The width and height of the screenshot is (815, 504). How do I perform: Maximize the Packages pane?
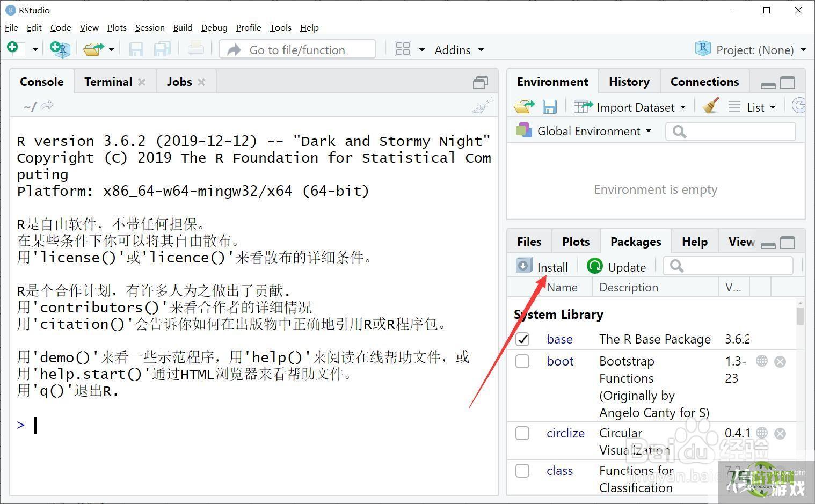click(x=788, y=243)
